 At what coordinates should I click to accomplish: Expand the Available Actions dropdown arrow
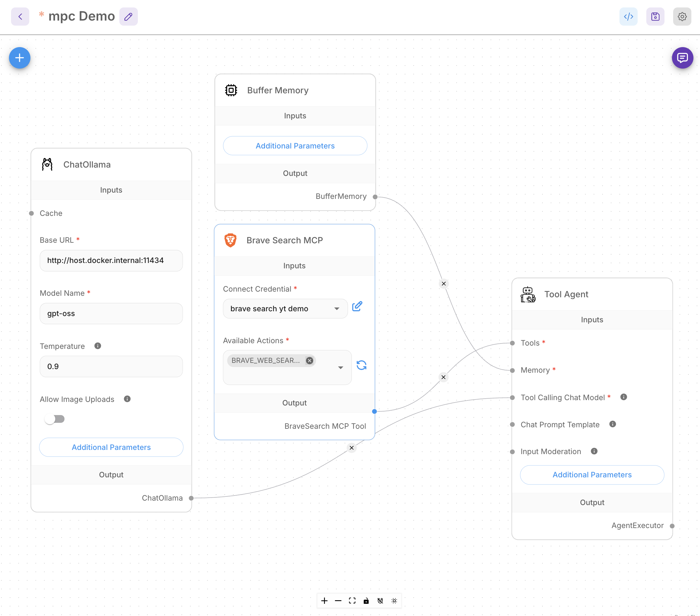point(340,368)
